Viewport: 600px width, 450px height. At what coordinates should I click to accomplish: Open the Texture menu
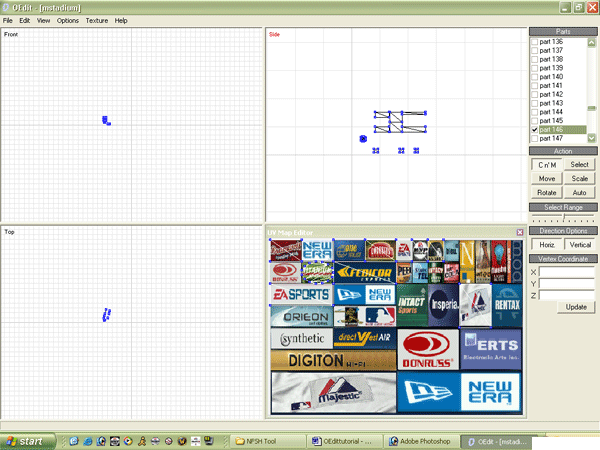pyautogui.click(x=96, y=21)
